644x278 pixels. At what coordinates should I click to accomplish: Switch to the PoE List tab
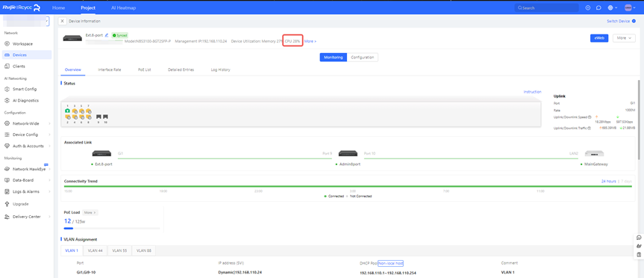click(145, 70)
